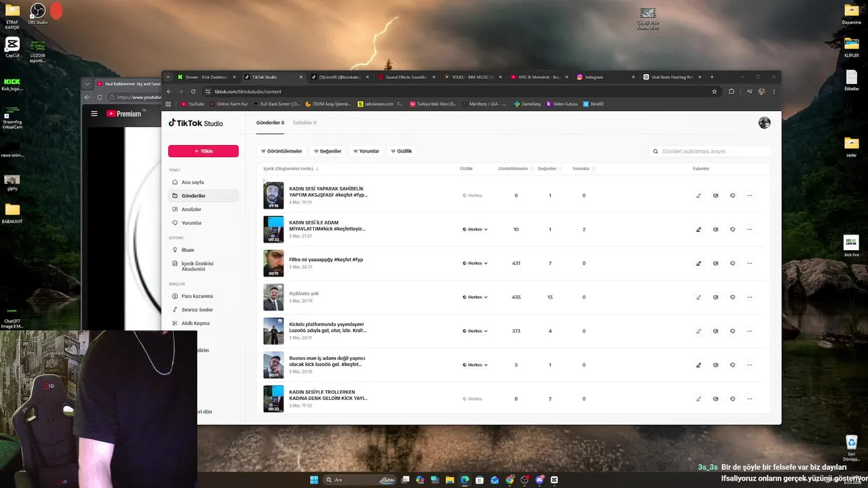Switch to the Stream - Kick Dashboard browser tab
Screen dimensions: 868x488
206,77
